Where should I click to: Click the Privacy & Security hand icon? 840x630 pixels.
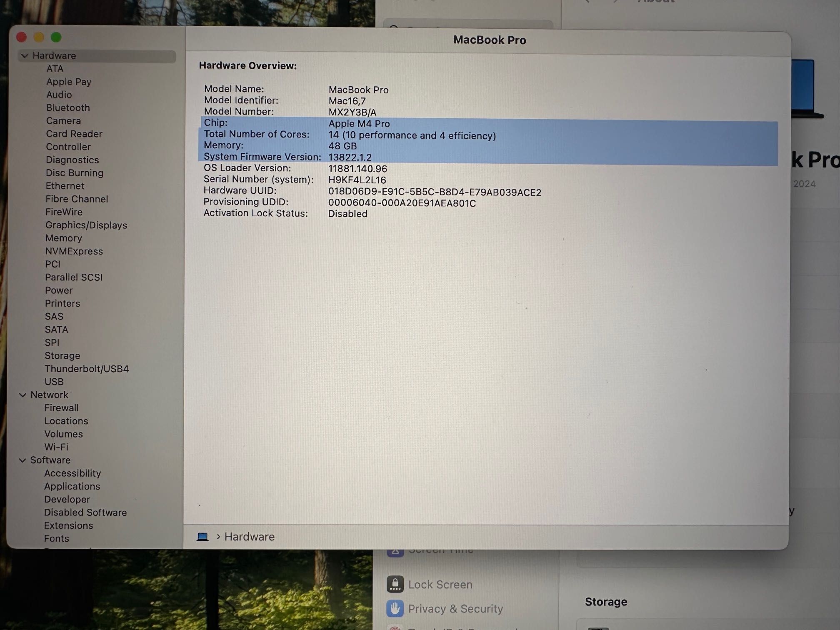click(x=395, y=608)
